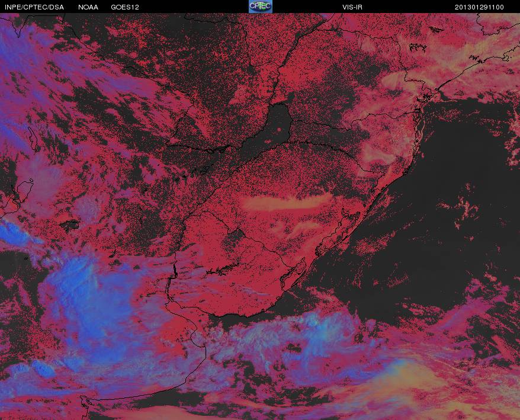Click the NOAA label in the header

click(x=88, y=7)
